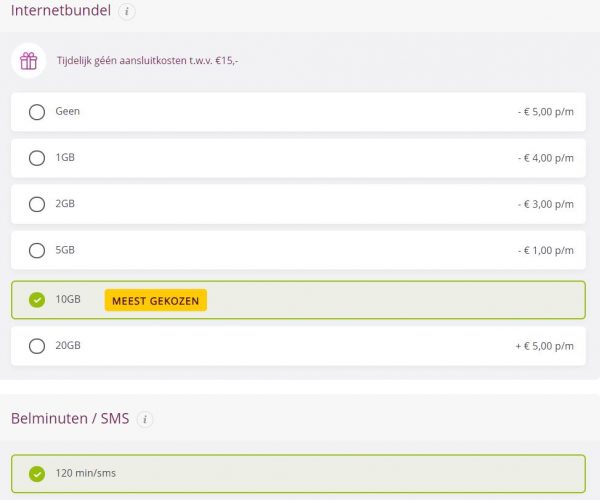Click the green checkmark on 10GB
This screenshot has width=600, height=500.
[37, 300]
